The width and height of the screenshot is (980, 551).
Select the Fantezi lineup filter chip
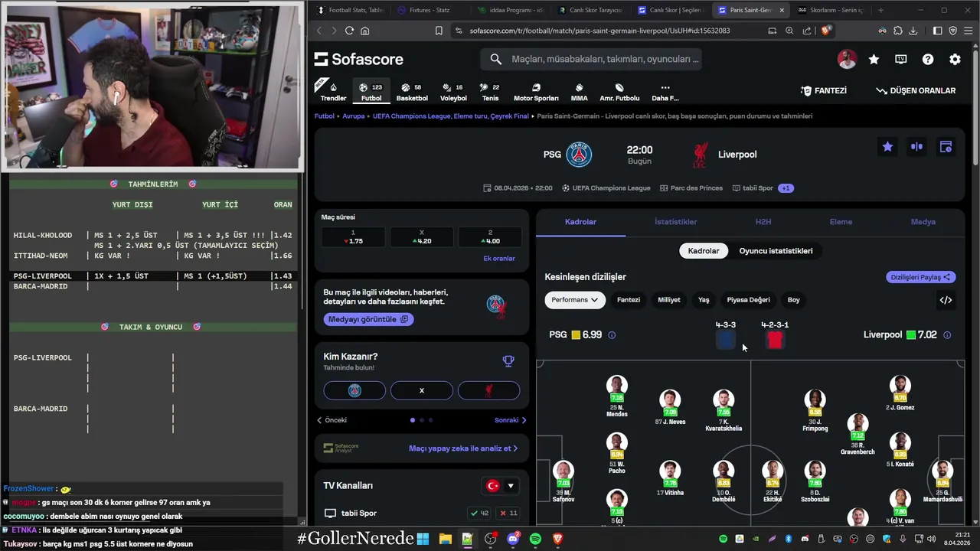point(629,300)
